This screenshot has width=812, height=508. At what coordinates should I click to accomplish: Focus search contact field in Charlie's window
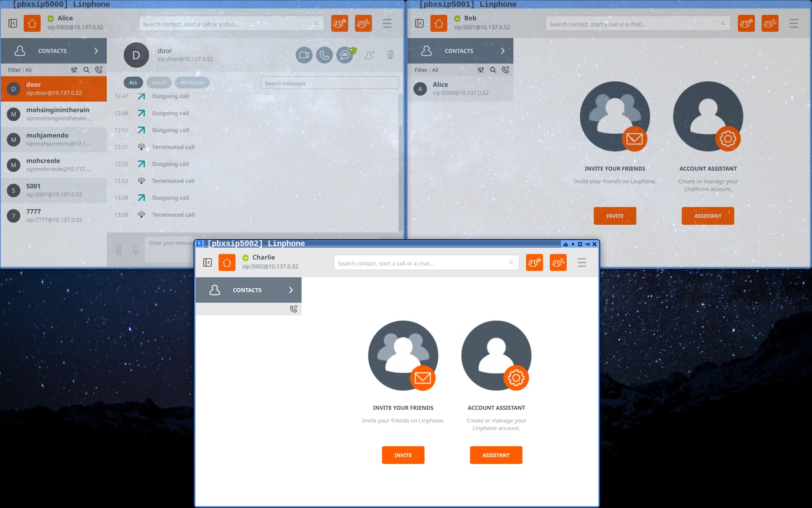pyautogui.click(x=426, y=263)
